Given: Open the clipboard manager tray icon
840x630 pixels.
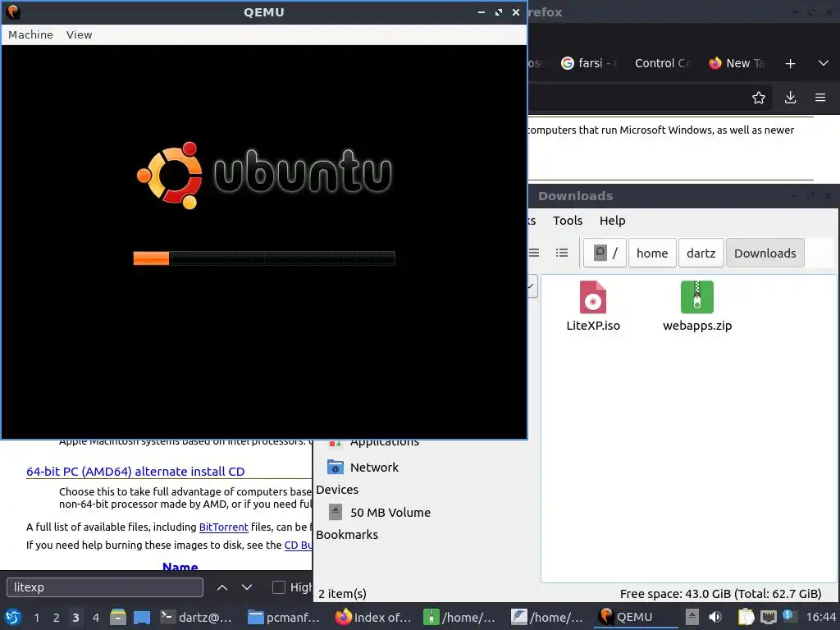Looking at the screenshot, I should [746, 617].
